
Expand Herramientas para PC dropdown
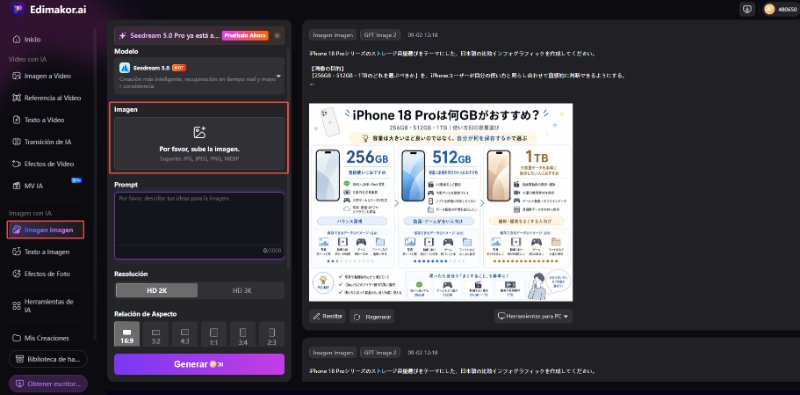pyautogui.click(x=533, y=316)
